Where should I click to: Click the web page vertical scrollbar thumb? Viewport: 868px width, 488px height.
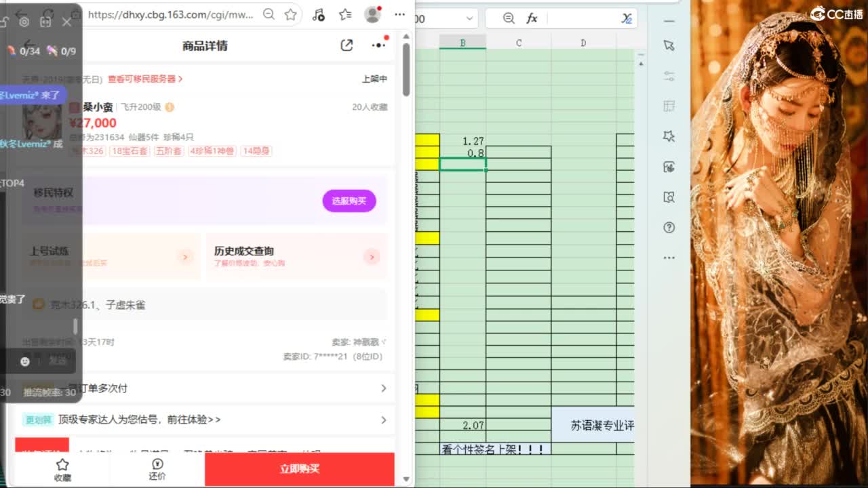click(406, 69)
